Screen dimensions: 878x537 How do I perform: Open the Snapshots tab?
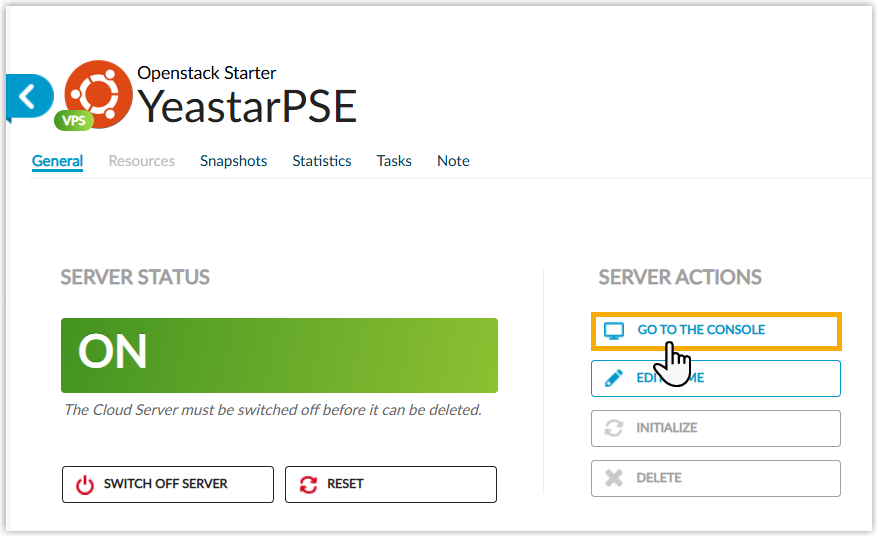click(233, 161)
